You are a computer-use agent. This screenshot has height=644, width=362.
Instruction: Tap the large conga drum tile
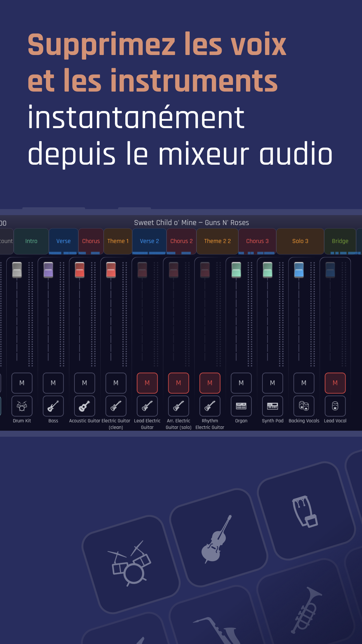point(306,511)
